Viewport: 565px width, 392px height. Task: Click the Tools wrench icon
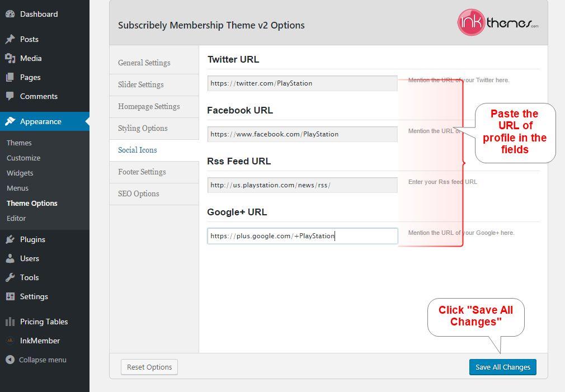coord(10,277)
